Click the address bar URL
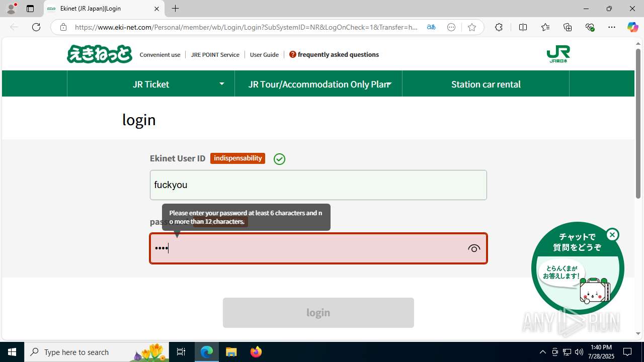This screenshot has height=362, width=644. (x=246, y=27)
